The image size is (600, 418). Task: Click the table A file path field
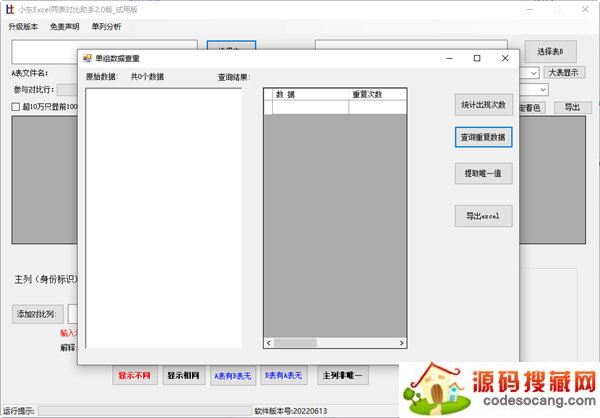(104, 44)
